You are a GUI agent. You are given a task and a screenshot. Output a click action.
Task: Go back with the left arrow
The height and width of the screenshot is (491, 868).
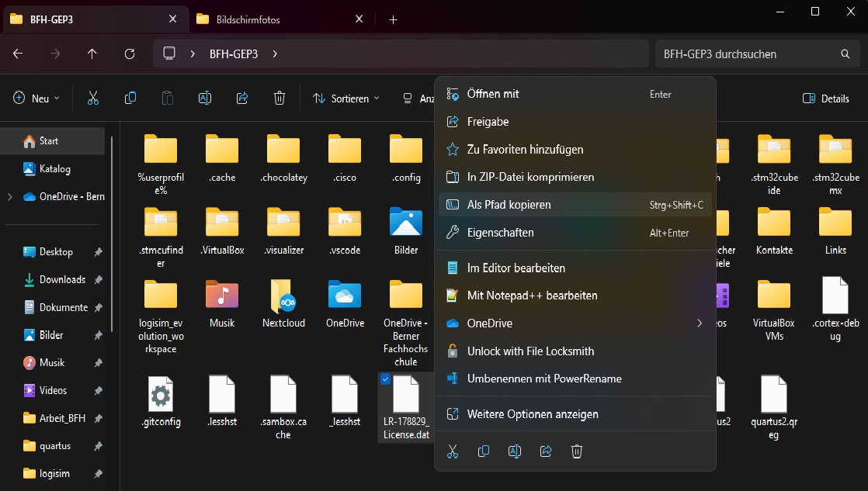[x=18, y=54]
